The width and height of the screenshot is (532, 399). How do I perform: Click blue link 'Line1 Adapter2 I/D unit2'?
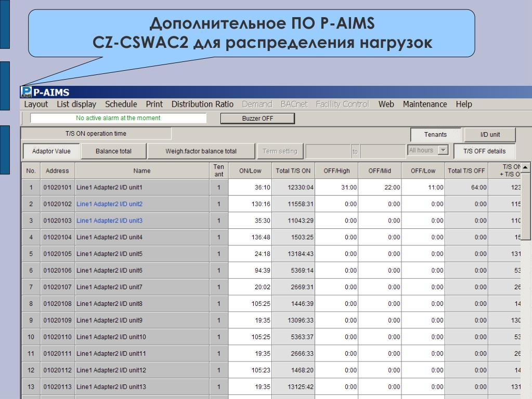coord(109,204)
